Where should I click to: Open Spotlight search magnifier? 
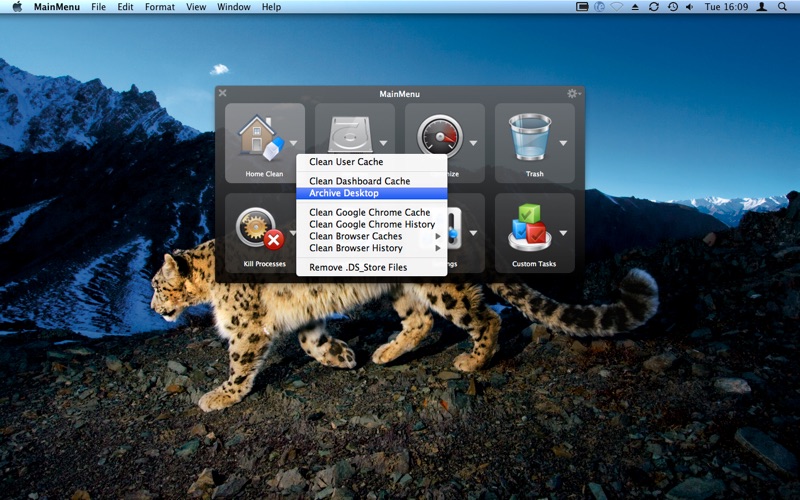click(782, 7)
